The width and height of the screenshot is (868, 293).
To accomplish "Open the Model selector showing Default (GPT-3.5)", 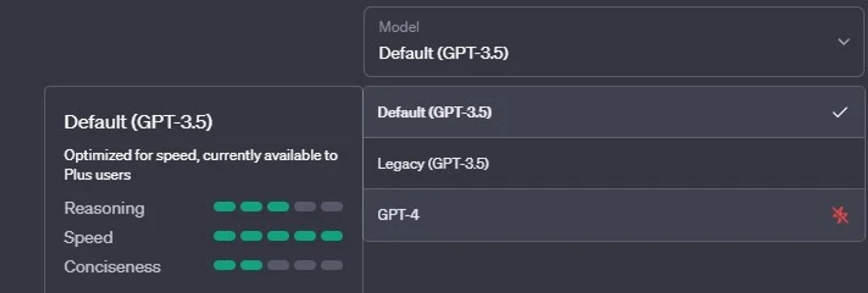I will click(614, 42).
